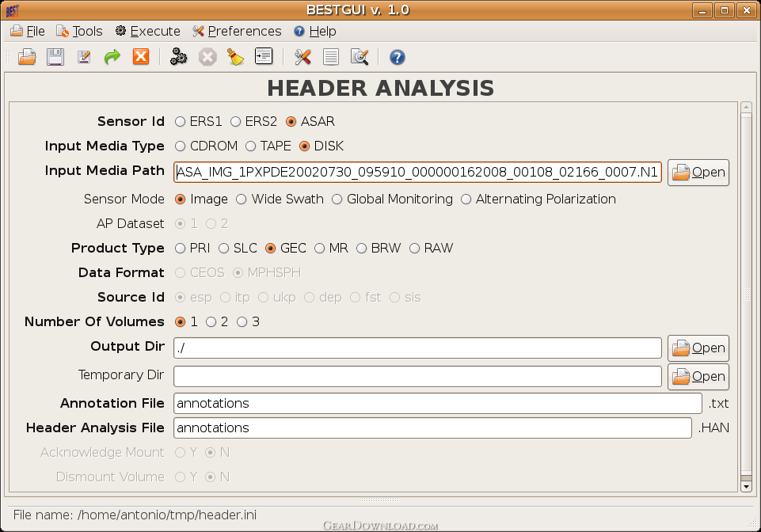This screenshot has width=761, height=532.
Task: Click the indented list document toolbar icon
Action: (264, 57)
